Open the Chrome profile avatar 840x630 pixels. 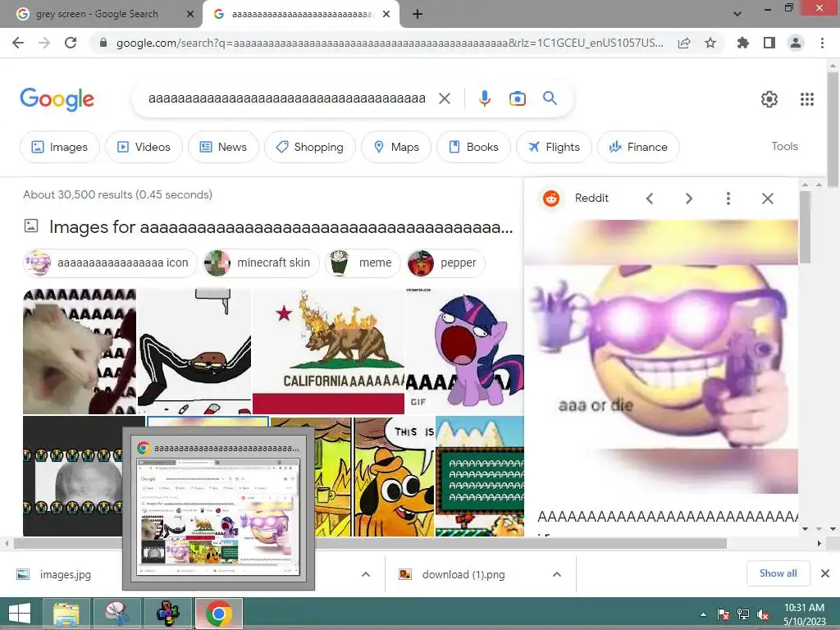pos(796,43)
